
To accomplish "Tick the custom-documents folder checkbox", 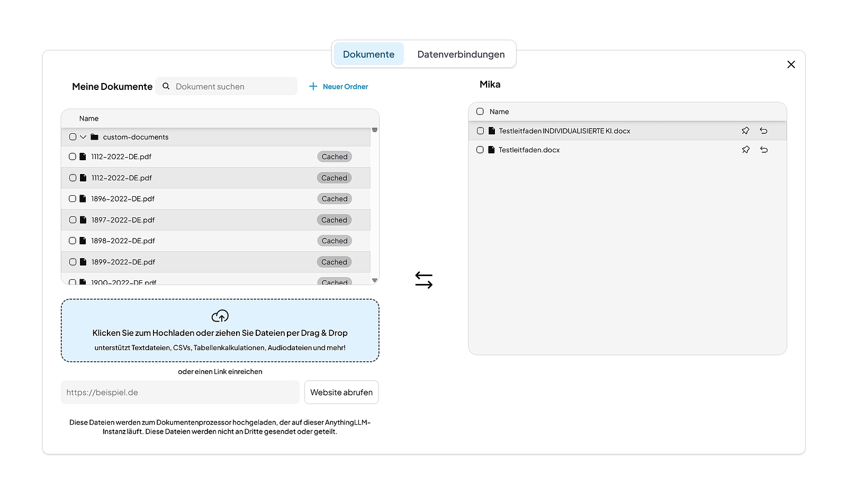I will (x=73, y=137).
